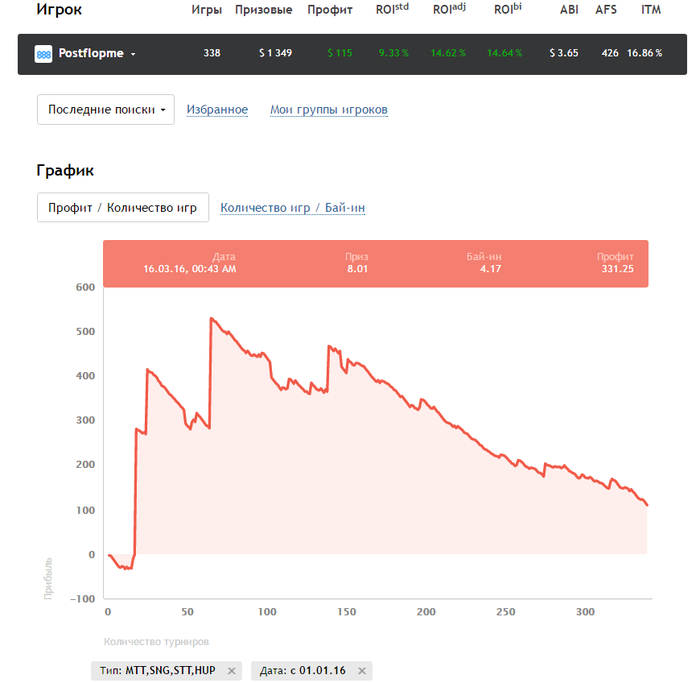Expand the Postflopme player dropdown arrow

pyautogui.click(x=133, y=54)
